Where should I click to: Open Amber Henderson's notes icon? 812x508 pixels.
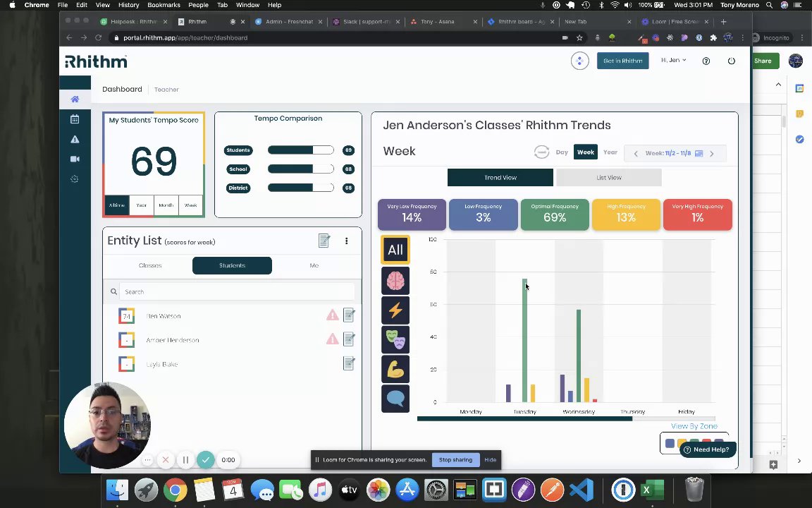pyautogui.click(x=349, y=339)
